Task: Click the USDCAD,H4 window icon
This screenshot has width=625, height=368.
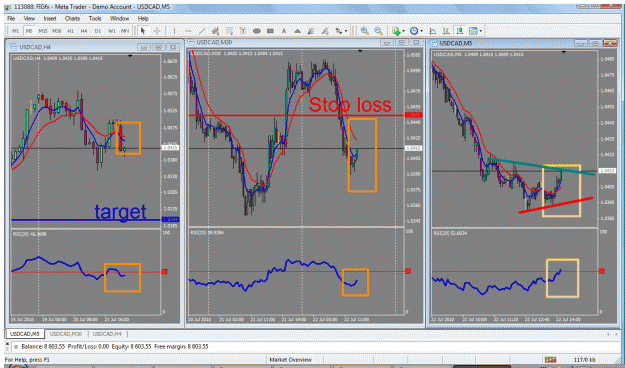Action: pos(14,47)
